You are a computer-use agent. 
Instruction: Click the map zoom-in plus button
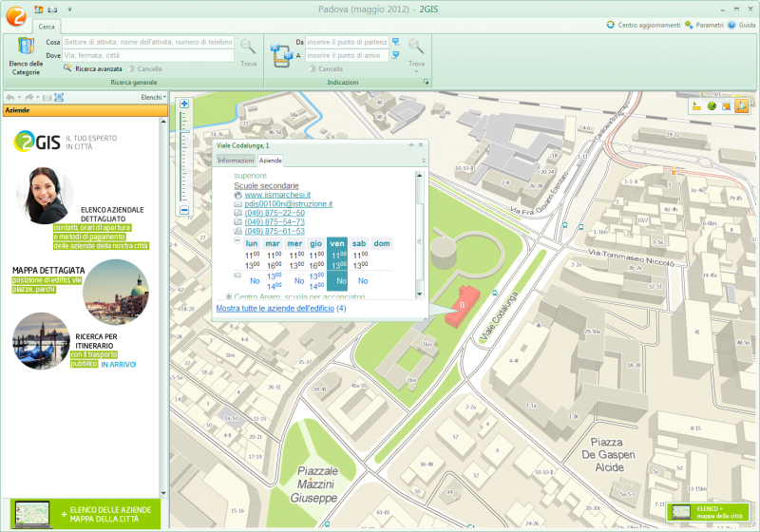[x=184, y=104]
